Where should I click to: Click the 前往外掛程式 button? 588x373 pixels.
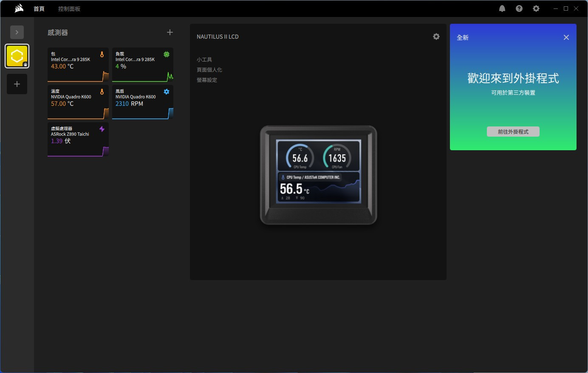click(x=513, y=132)
